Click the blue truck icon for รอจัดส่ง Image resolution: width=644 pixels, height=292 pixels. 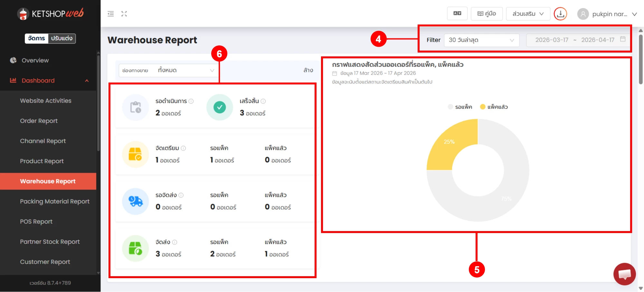pyautogui.click(x=135, y=201)
